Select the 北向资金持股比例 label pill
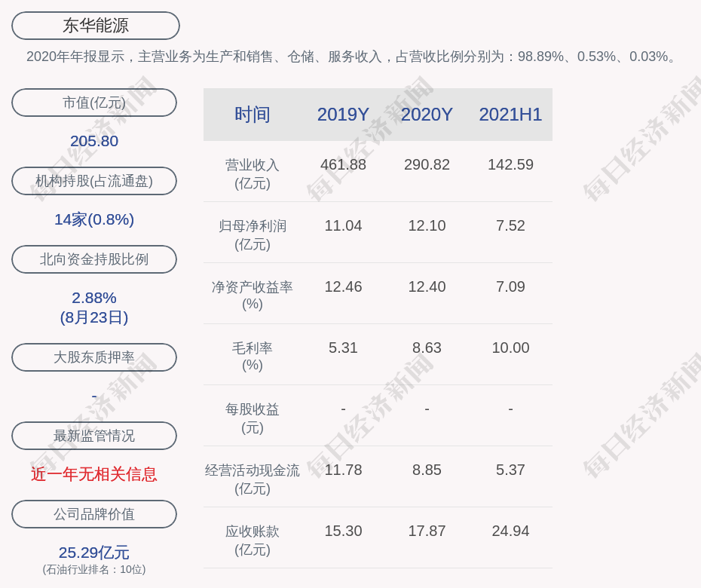Image resolution: width=701 pixels, height=588 pixels. (x=94, y=259)
